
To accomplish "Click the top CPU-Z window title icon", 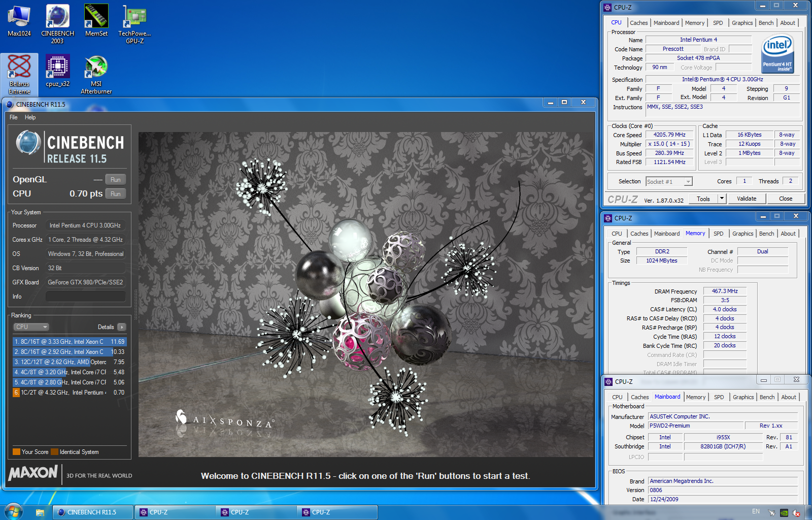I will [607, 7].
